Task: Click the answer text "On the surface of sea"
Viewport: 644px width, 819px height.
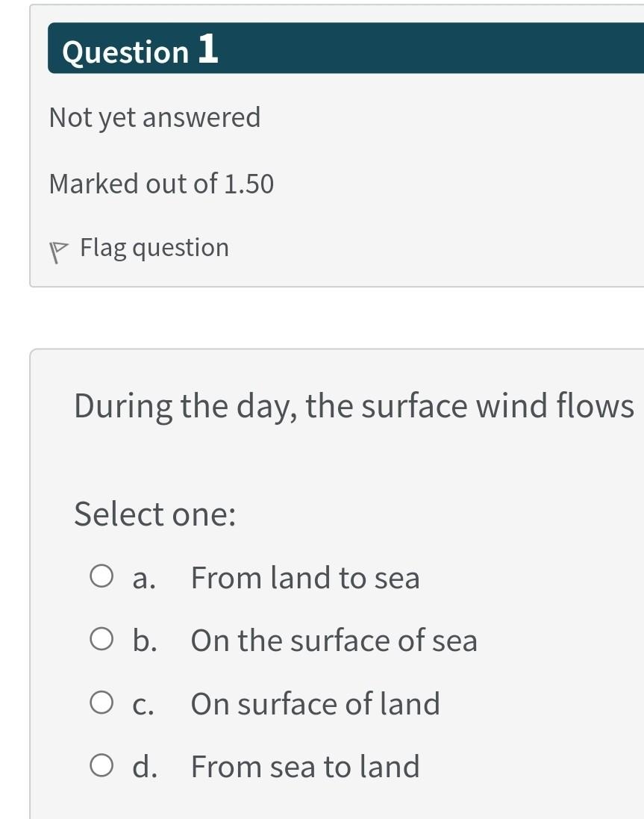Action: (334, 641)
